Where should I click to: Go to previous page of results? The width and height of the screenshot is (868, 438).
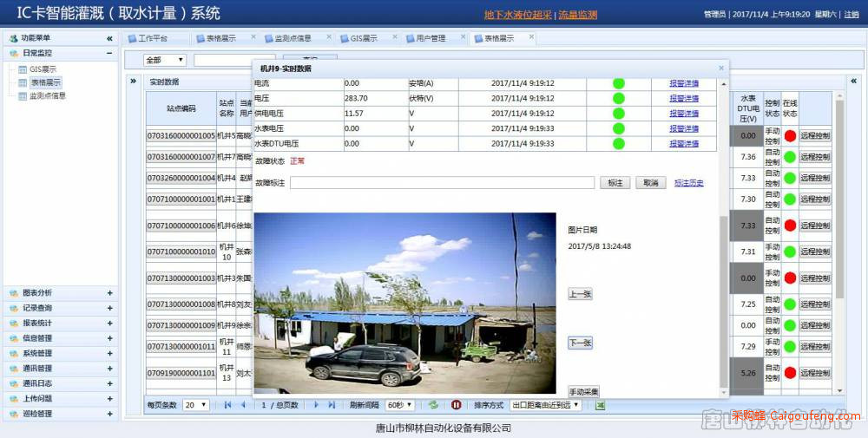pyautogui.click(x=243, y=405)
